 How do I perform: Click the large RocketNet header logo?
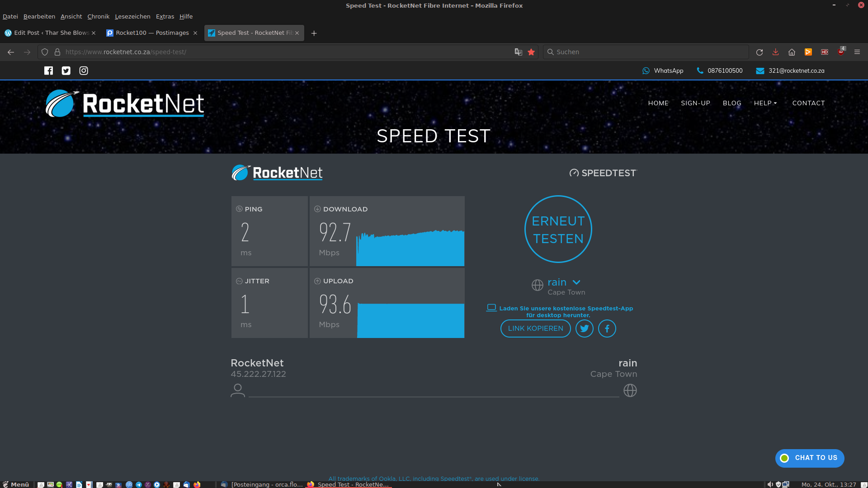pyautogui.click(x=125, y=103)
